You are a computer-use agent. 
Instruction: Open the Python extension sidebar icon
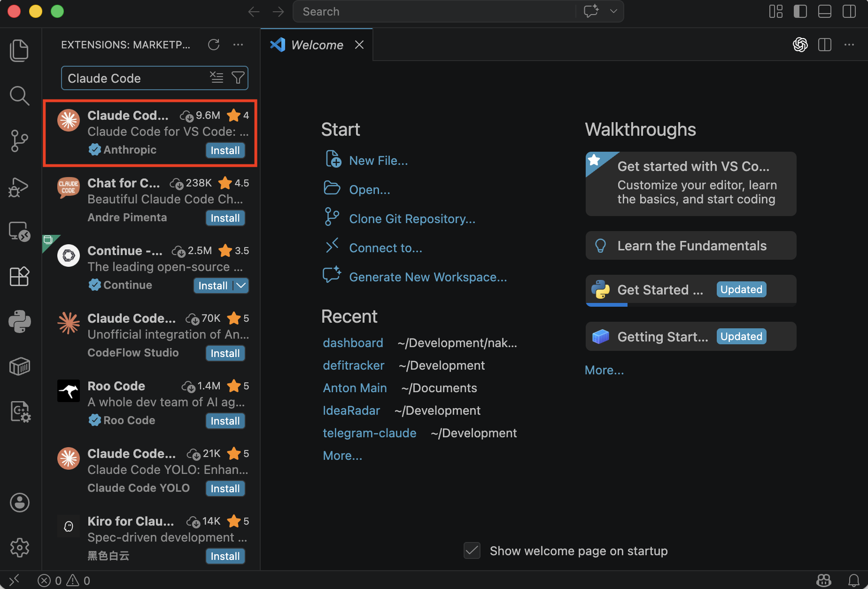click(x=19, y=321)
